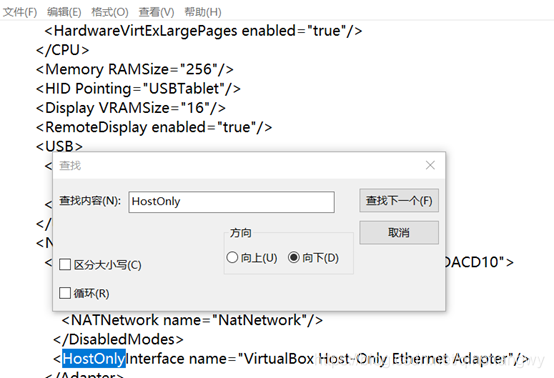Select the 向上(U) radio button

(232, 257)
